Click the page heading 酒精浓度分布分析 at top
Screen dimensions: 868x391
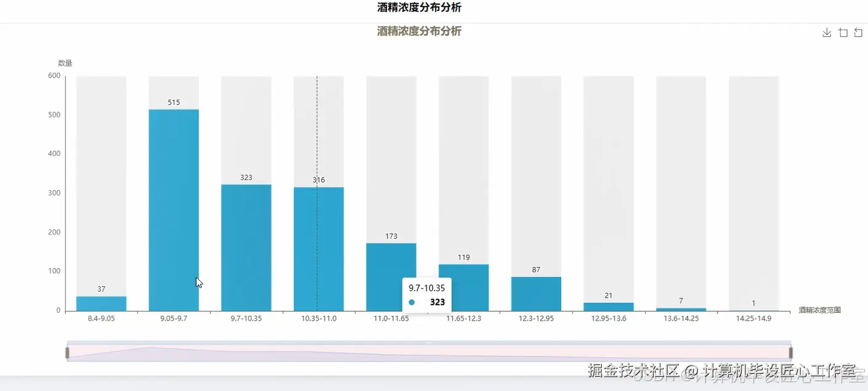click(x=419, y=7)
